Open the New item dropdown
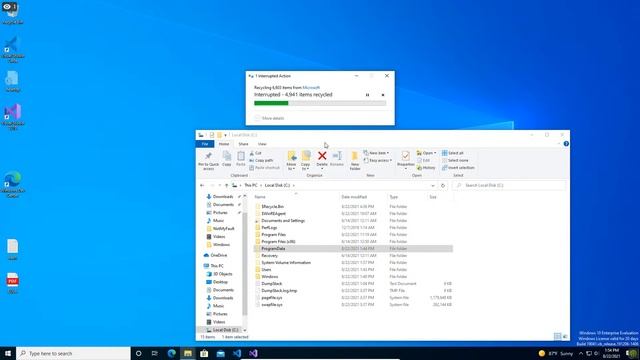The height and width of the screenshot is (360, 640). [376, 153]
